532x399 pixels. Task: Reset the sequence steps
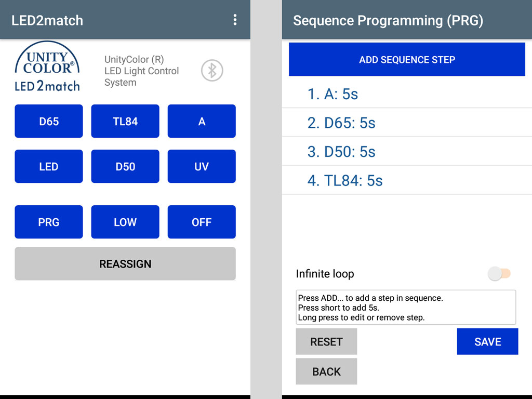[x=326, y=342]
